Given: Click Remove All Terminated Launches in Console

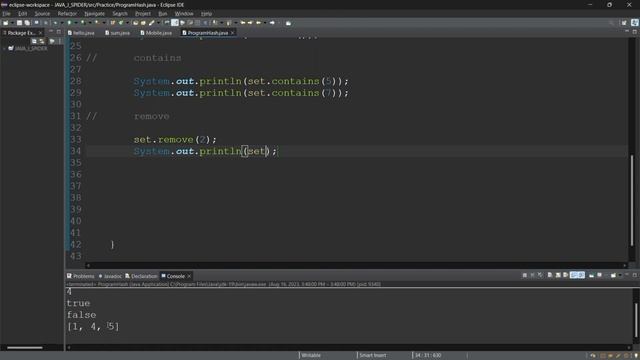Looking at the screenshot, I should (x=540, y=276).
